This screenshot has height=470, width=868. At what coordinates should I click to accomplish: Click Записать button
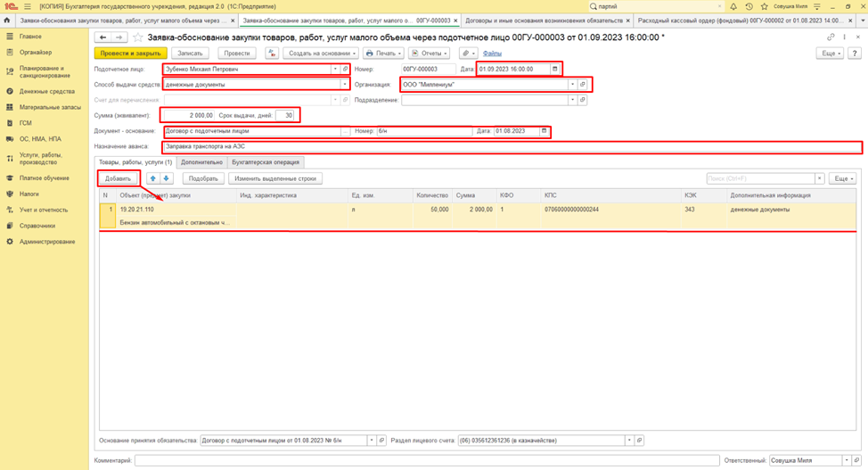point(190,54)
